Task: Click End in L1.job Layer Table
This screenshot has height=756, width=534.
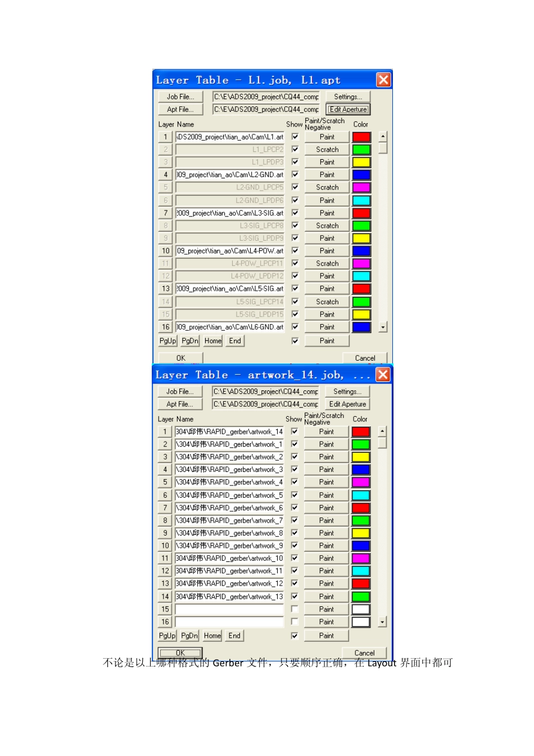Action: click(235, 341)
